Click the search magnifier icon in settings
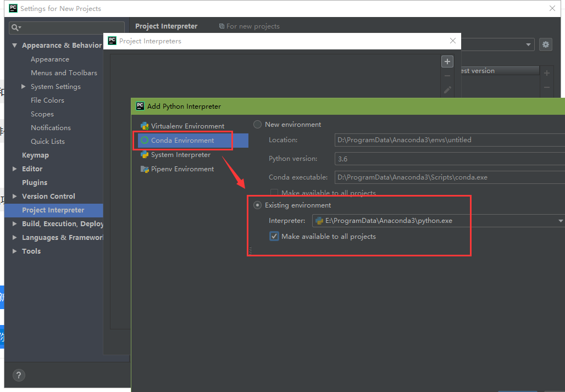565x392 pixels. (16, 27)
